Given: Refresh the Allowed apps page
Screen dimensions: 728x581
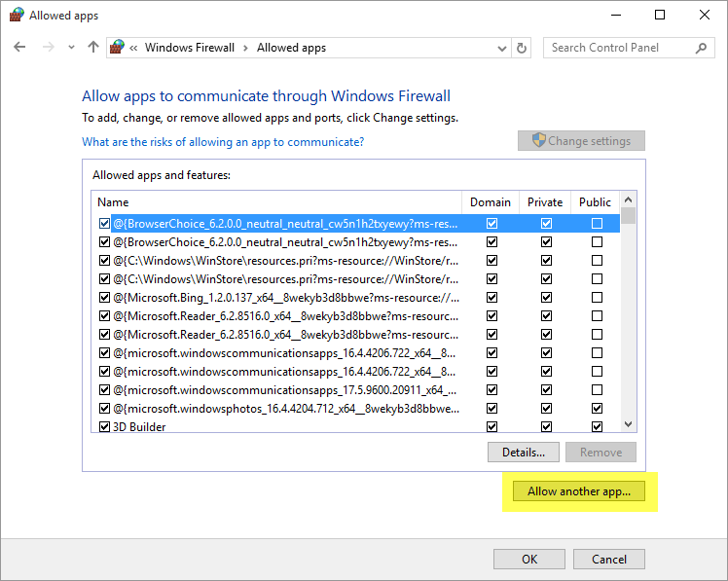Looking at the screenshot, I should 523,48.
